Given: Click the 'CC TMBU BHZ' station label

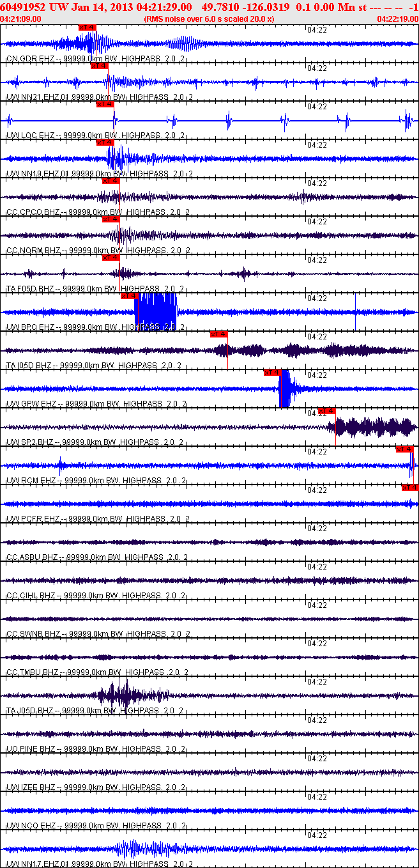Looking at the screenshot, I should tap(33, 672).
